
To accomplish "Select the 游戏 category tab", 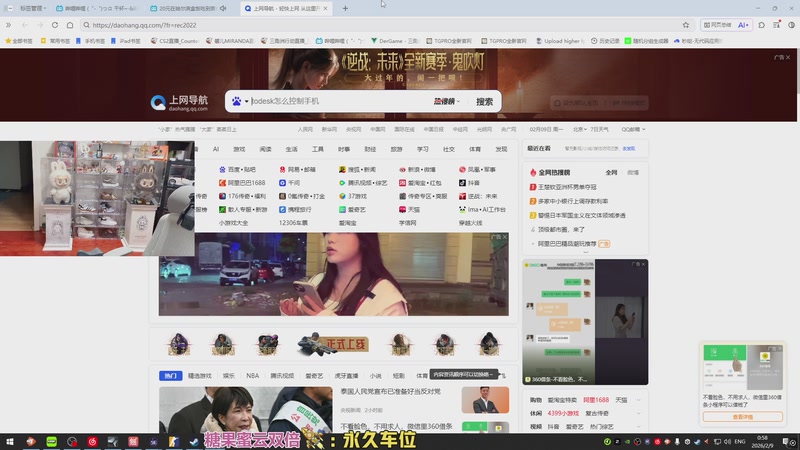I will (239, 149).
